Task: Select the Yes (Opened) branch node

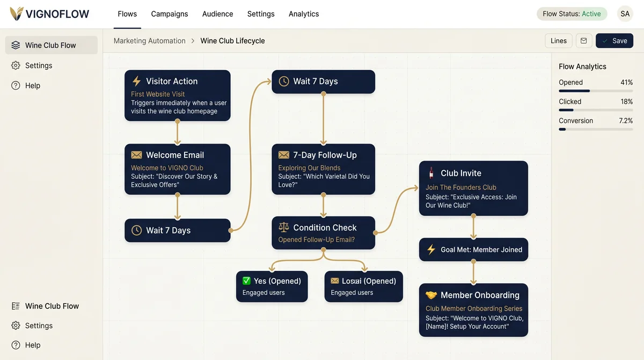Action: point(272,286)
